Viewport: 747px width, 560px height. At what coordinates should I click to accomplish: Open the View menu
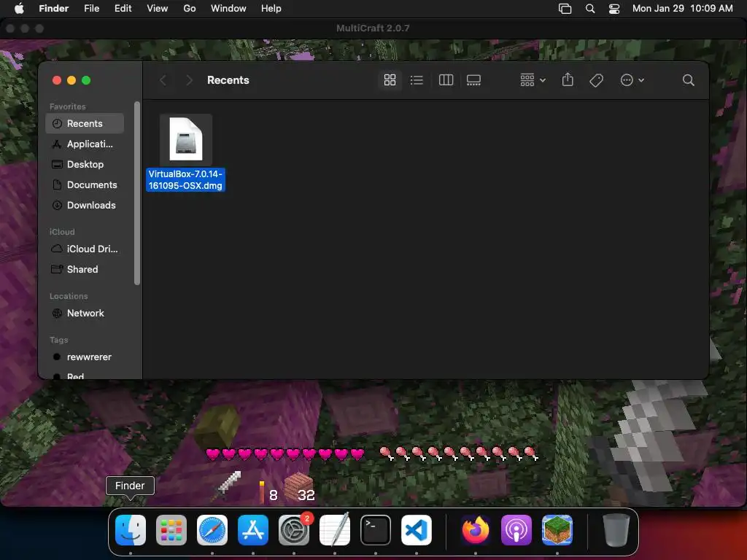pos(158,9)
